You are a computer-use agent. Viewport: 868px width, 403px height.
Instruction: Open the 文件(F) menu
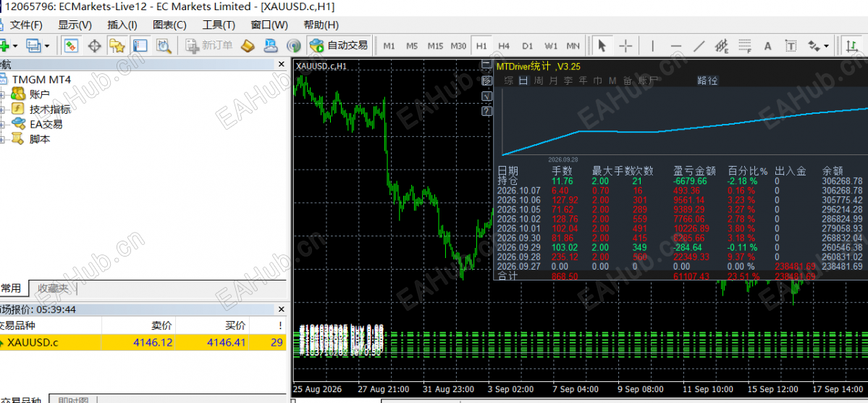click(x=26, y=25)
